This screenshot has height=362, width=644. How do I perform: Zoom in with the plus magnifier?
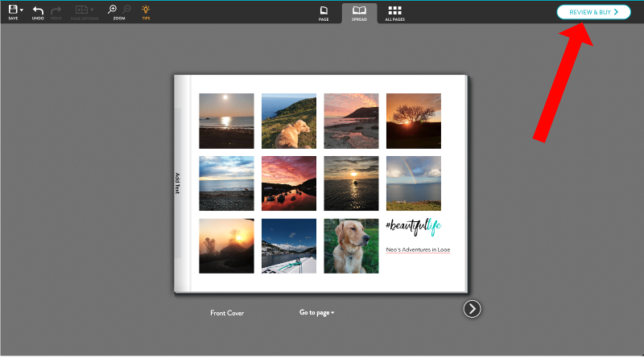pyautogui.click(x=113, y=10)
